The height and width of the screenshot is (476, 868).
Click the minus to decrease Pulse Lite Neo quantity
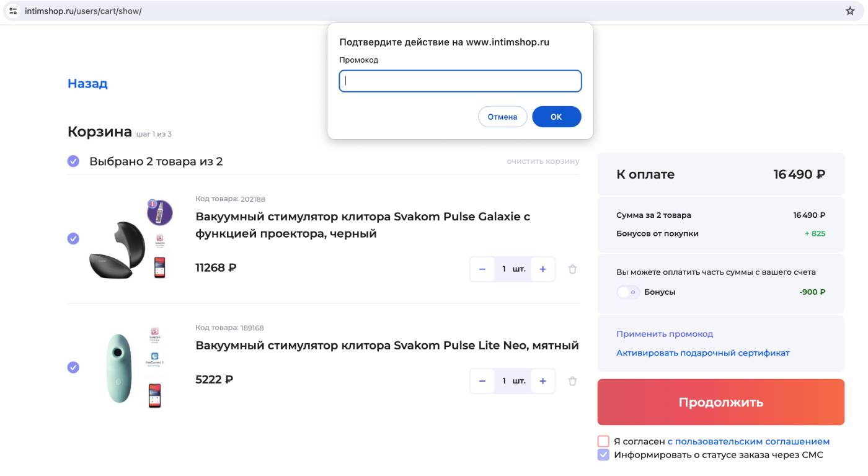pyautogui.click(x=482, y=380)
